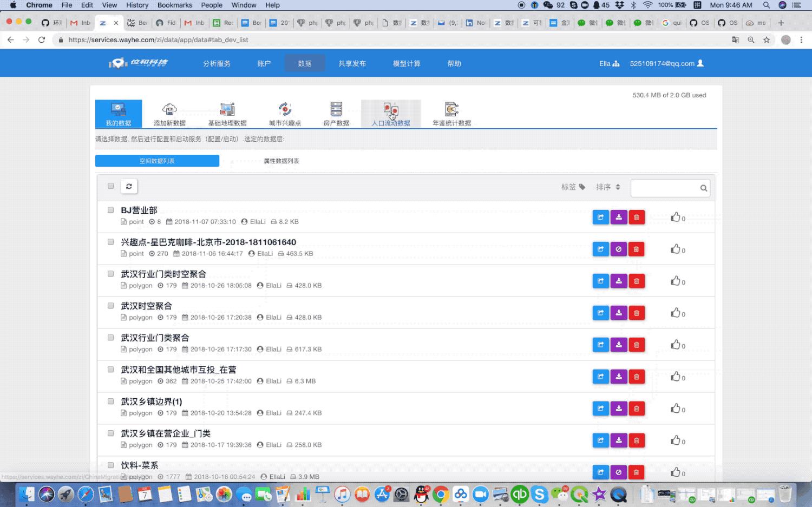Click the Wi-Fi icon in menu bar
Screen dimensions: 812x507
point(647,5)
